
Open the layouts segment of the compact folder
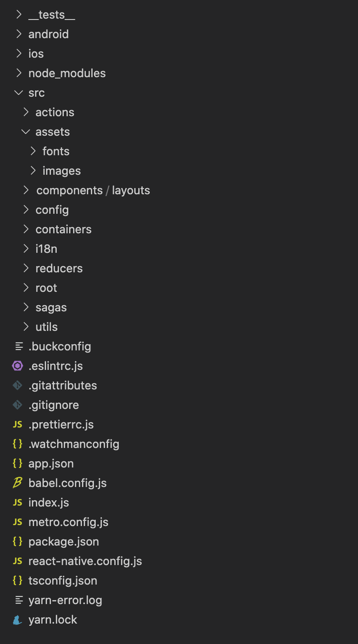131,190
